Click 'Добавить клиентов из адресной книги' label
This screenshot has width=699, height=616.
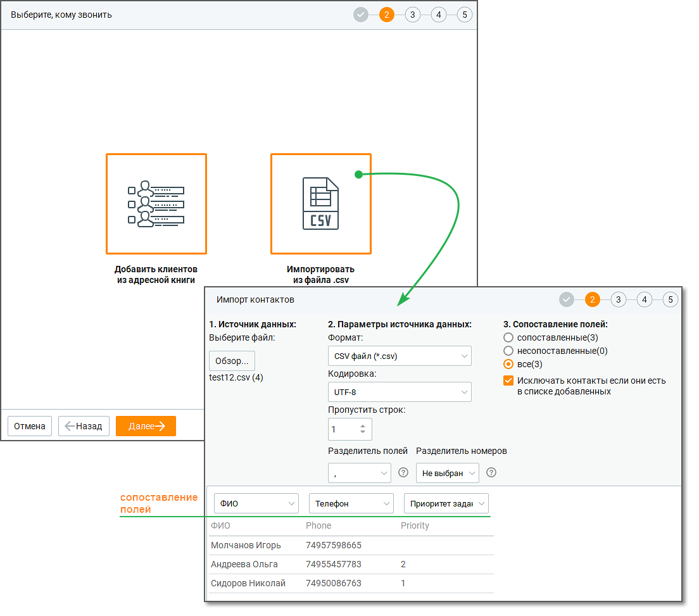156,275
